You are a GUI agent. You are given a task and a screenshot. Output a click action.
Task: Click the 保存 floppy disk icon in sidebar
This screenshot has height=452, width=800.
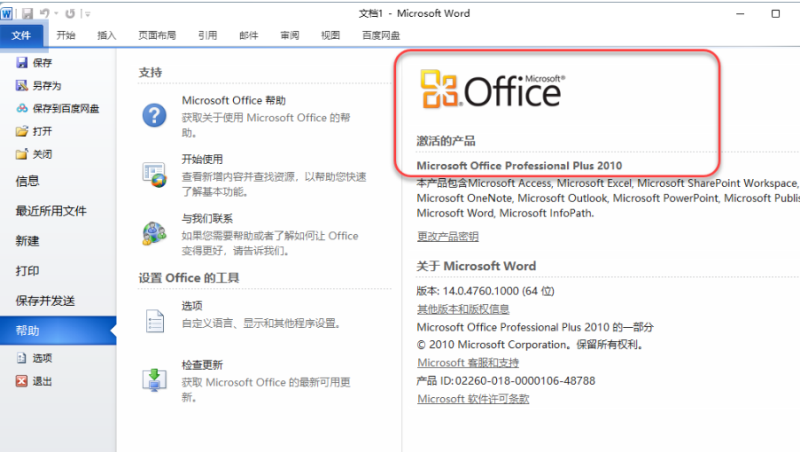(x=21, y=63)
